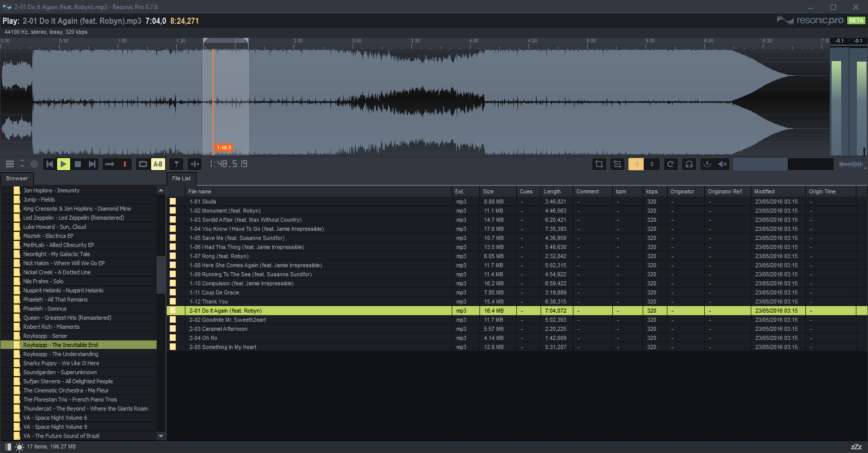Skip to the next track

(92, 164)
